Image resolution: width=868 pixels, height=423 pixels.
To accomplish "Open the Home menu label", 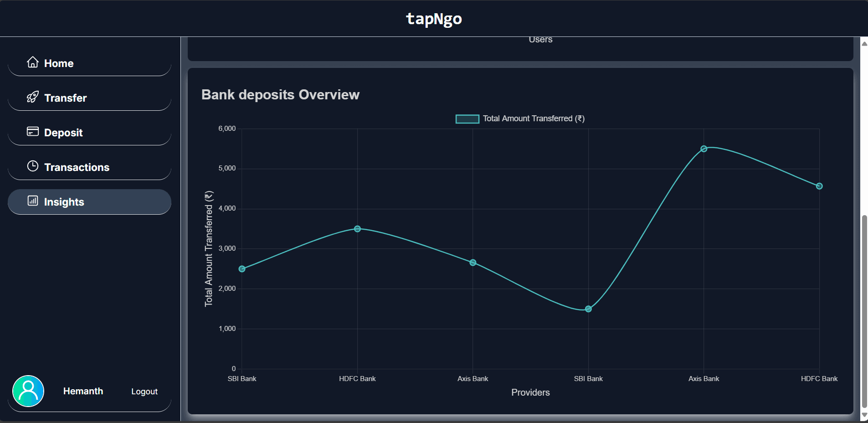I will point(59,63).
